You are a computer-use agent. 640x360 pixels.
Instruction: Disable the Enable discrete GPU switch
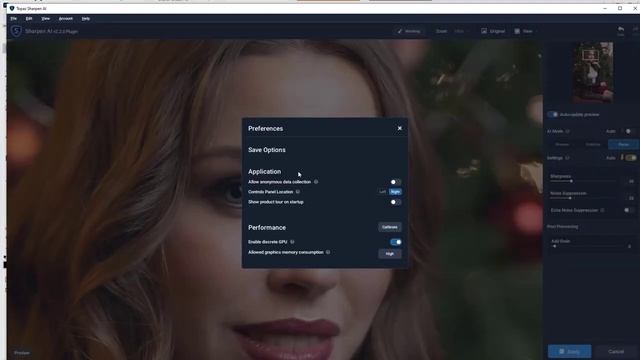tap(396, 242)
